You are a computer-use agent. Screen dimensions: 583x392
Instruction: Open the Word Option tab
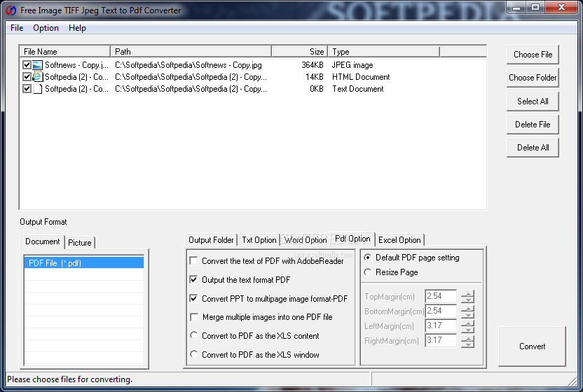click(306, 240)
